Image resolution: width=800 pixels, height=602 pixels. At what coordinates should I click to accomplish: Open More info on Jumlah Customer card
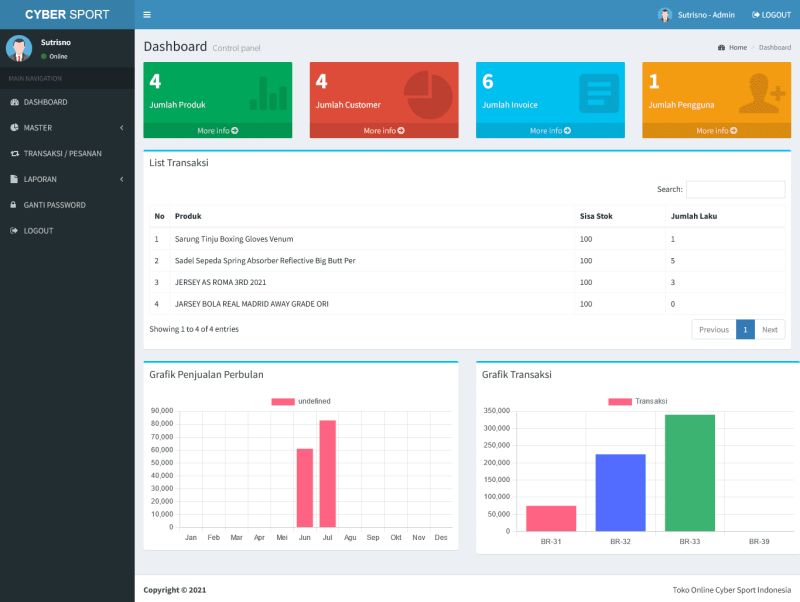pyautogui.click(x=384, y=131)
